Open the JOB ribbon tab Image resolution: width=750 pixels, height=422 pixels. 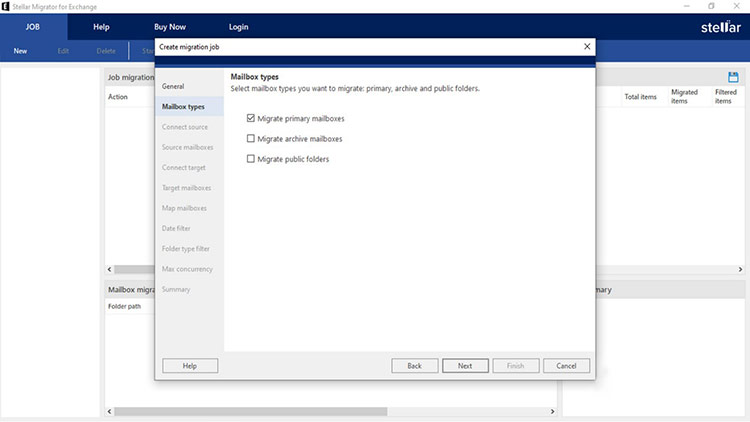(33, 27)
